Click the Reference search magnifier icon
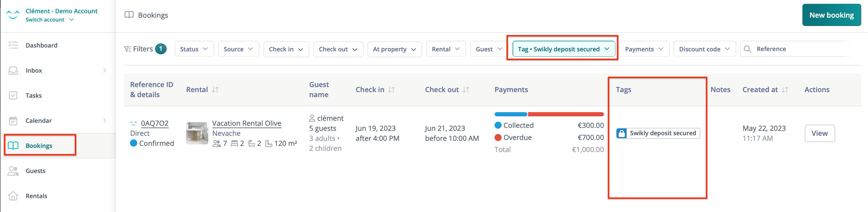The height and width of the screenshot is (212, 868). (x=747, y=49)
